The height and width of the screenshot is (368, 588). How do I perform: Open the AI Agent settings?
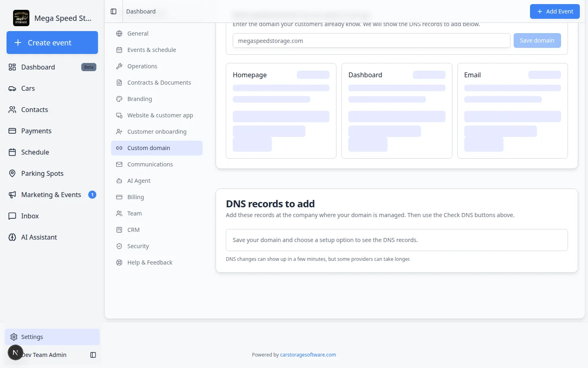[157, 181]
